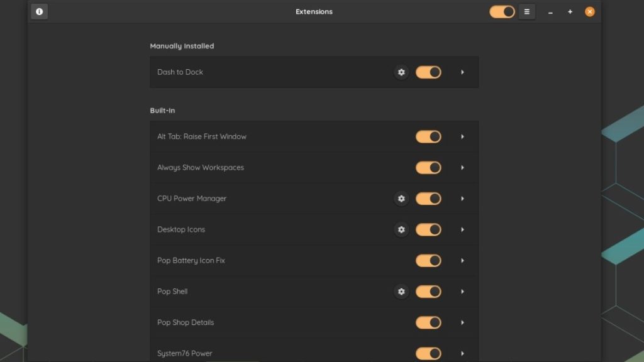644x362 pixels.
Task: Toggle the Pop Battery Icon Fix extension
Action: [x=428, y=260]
